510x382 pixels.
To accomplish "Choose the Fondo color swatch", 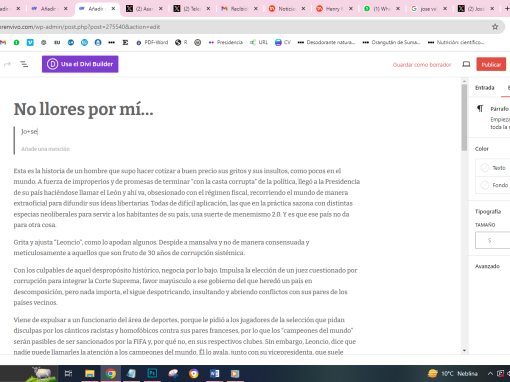I will pos(485,185).
